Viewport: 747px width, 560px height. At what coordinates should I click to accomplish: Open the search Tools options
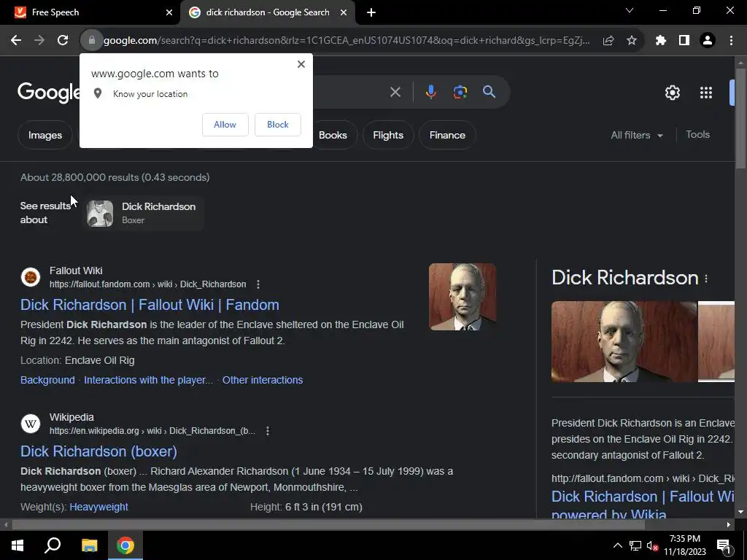tap(697, 135)
